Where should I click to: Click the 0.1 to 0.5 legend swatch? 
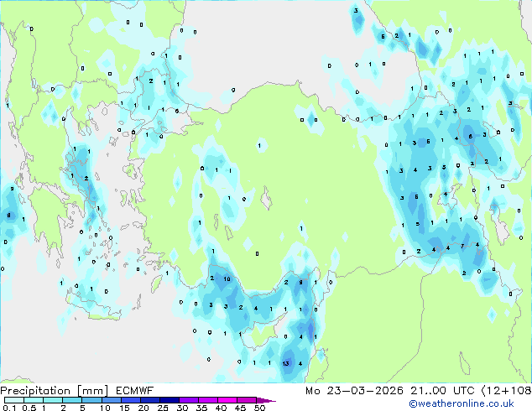pos(14,400)
